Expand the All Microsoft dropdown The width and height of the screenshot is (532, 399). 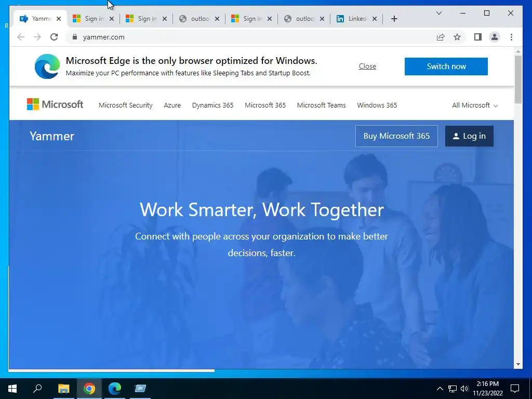click(x=475, y=105)
